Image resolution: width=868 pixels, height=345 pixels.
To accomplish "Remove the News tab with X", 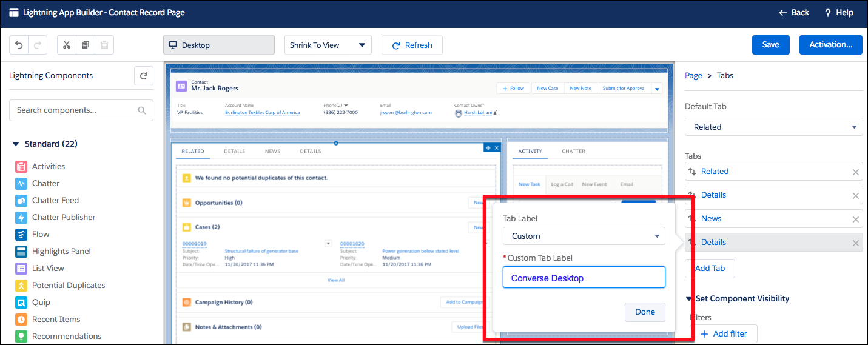I will click(856, 219).
